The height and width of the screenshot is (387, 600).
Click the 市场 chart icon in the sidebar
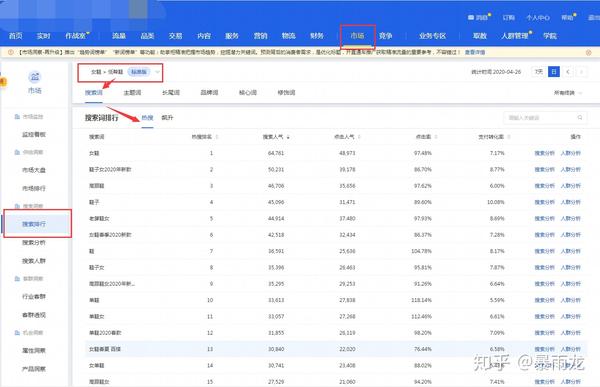pyautogui.click(x=35, y=77)
